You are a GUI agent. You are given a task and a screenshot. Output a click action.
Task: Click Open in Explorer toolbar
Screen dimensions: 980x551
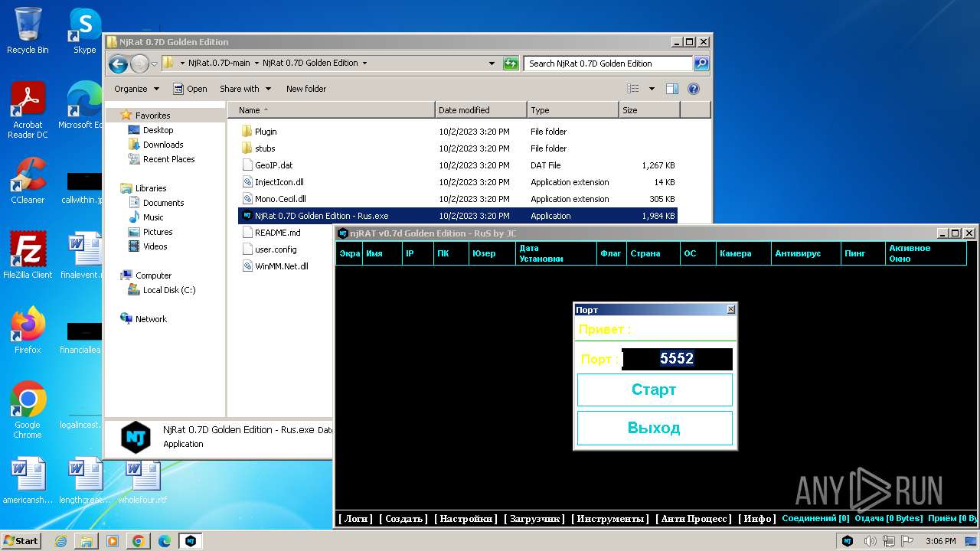point(190,89)
